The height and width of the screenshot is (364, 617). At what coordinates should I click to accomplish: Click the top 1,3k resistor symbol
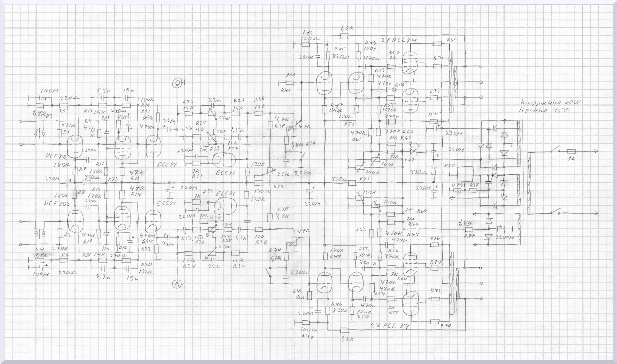coord(344,36)
